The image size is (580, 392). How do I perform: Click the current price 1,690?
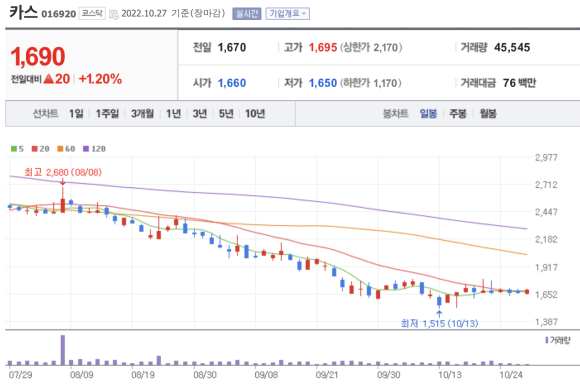38,57
